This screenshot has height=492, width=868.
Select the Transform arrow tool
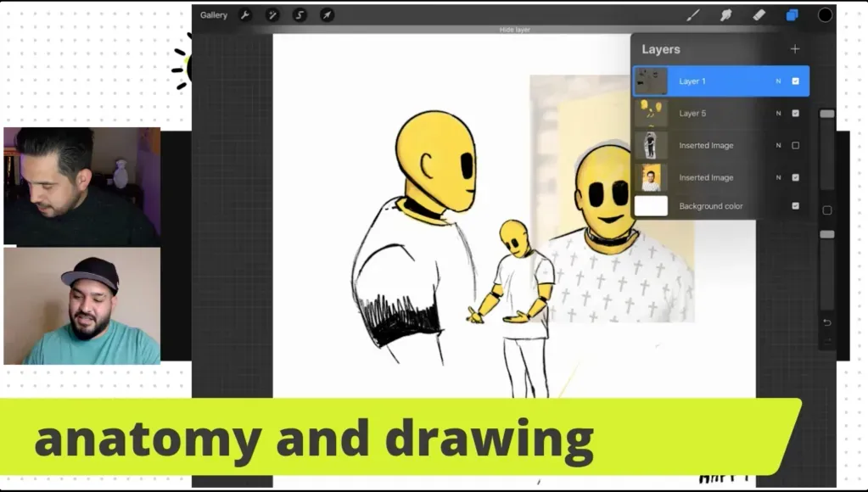click(x=328, y=15)
